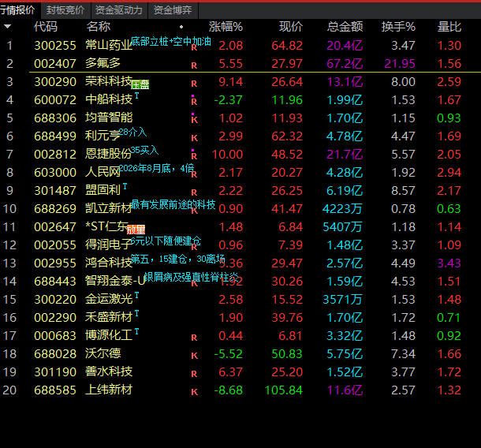This screenshot has width=481, height=448.
Task: Click 多氟多 total amount 67.2亿
Action: tap(345, 64)
